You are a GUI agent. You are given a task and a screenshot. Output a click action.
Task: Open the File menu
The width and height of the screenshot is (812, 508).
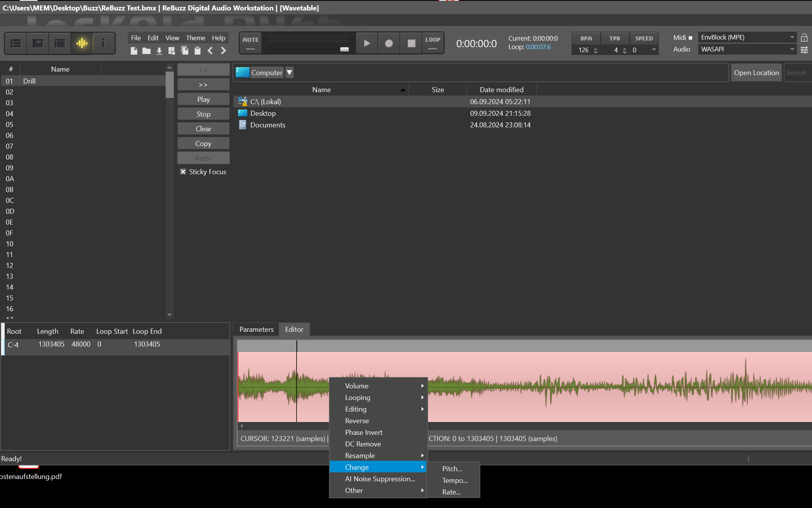tap(136, 38)
